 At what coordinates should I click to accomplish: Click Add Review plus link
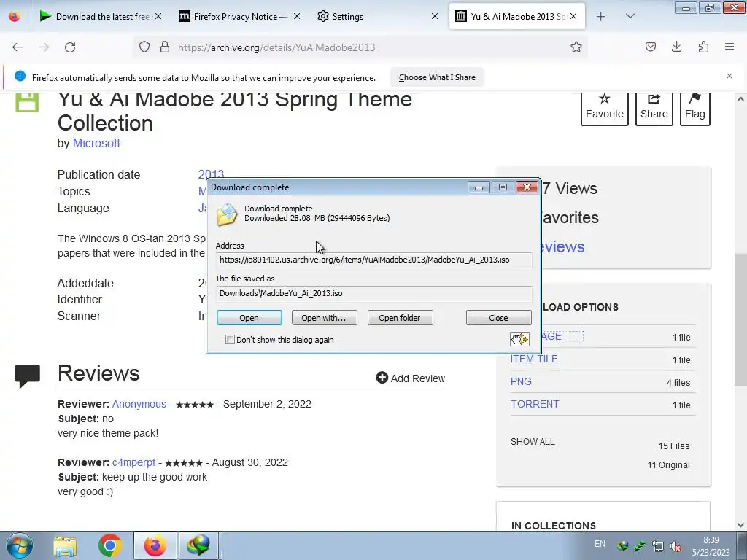pos(410,378)
